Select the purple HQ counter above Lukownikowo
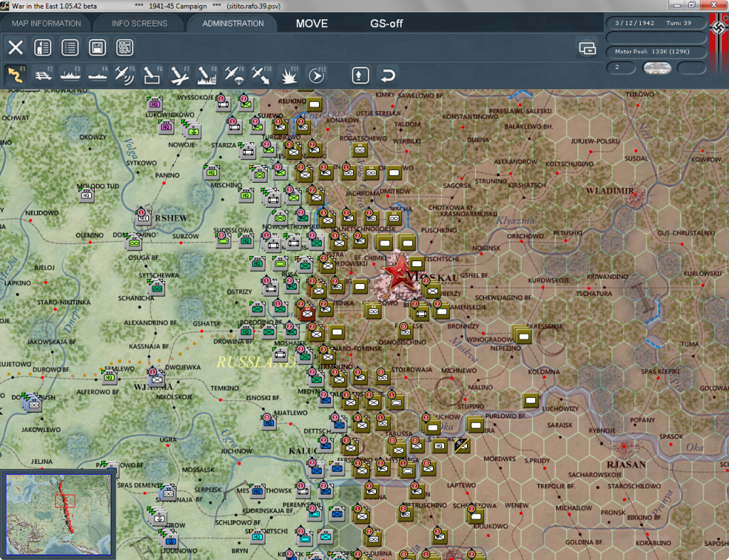 [154, 104]
